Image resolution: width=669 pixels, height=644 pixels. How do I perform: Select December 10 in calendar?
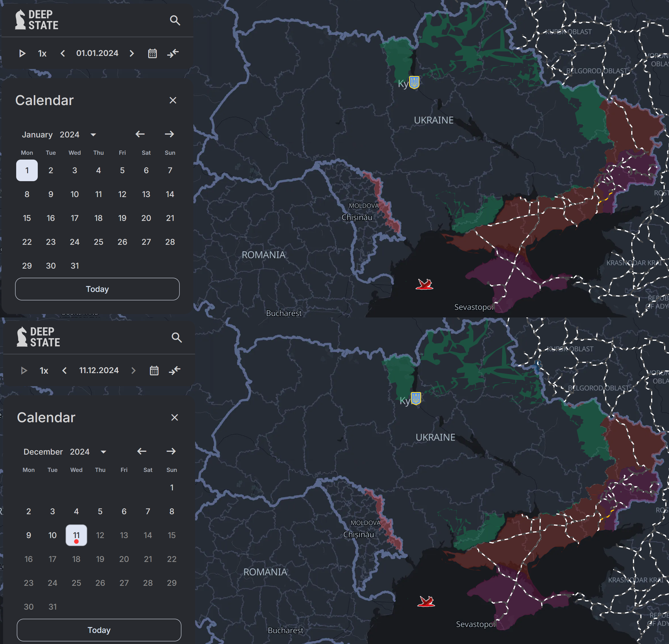(53, 535)
